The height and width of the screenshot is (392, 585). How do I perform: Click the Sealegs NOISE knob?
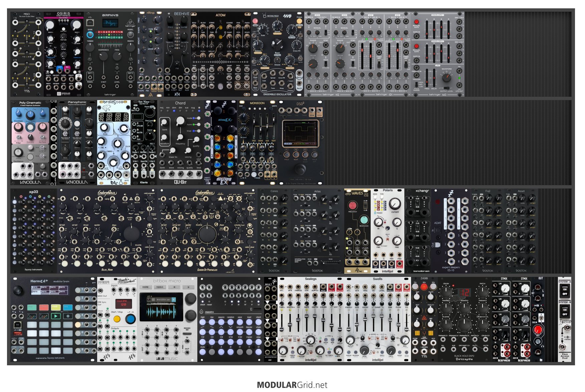point(302,351)
